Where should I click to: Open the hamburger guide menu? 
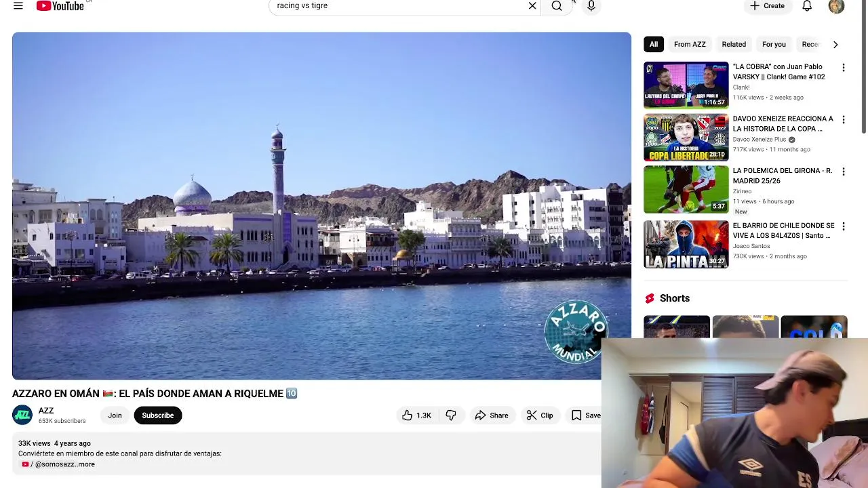(18, 5)
